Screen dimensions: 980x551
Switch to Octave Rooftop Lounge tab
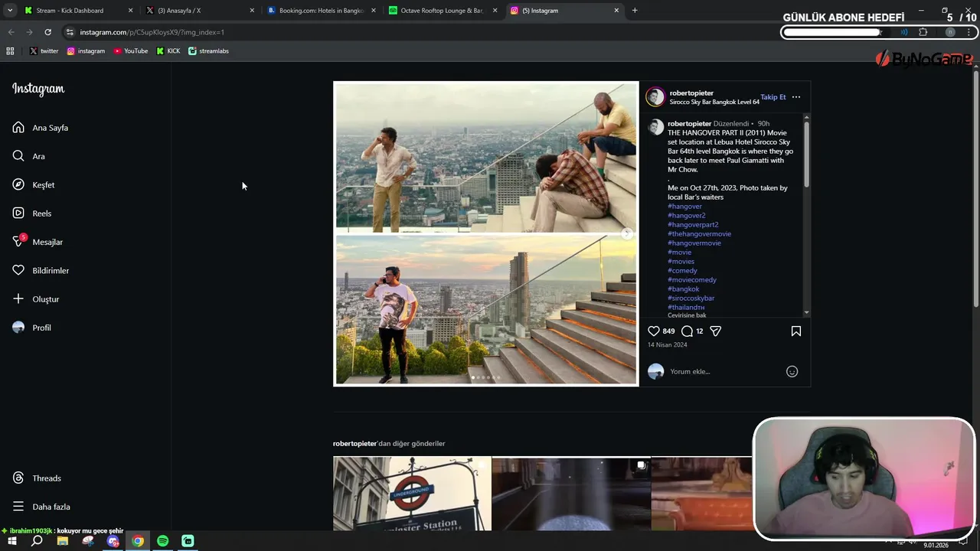(x=442, y=11)
